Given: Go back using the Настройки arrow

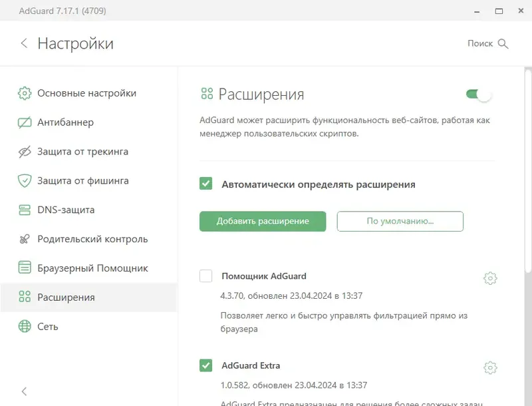Looking at the screenshot, I should (x=24, y=43).
